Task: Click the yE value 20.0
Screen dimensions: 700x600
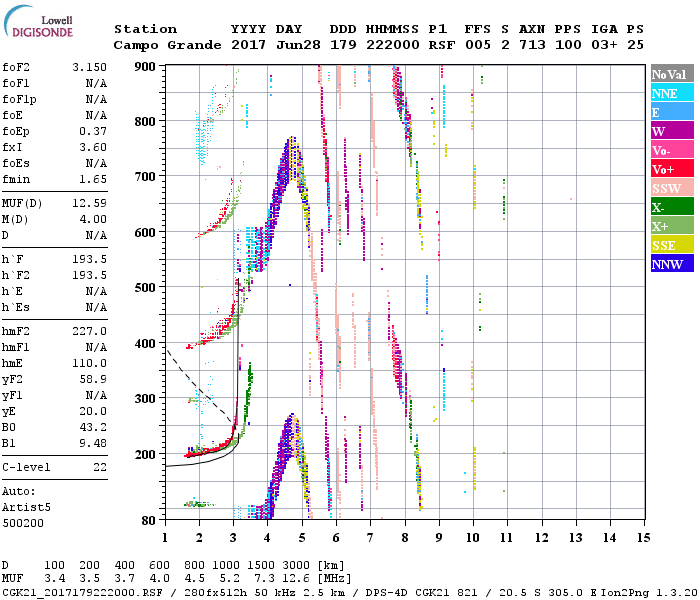Action: click(93, 411)
